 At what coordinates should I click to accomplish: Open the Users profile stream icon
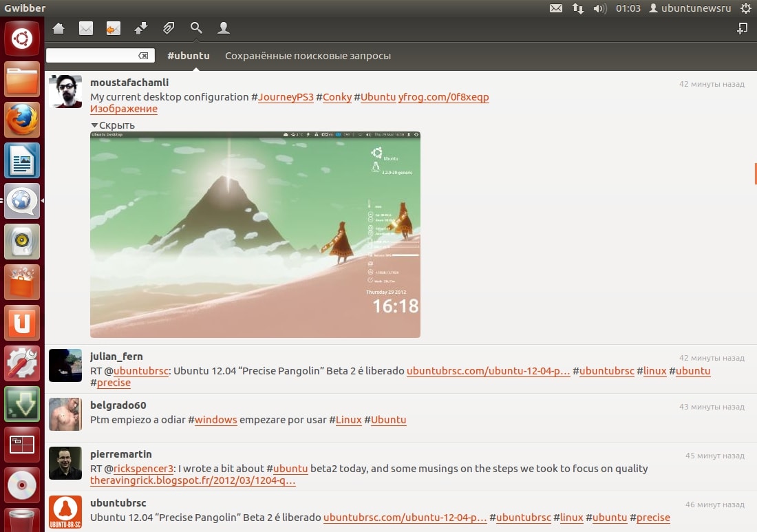pos(224,28)
